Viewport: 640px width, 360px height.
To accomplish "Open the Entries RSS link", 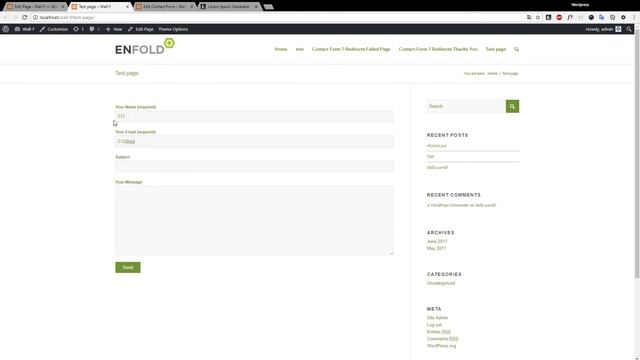I will coord(439,332).
